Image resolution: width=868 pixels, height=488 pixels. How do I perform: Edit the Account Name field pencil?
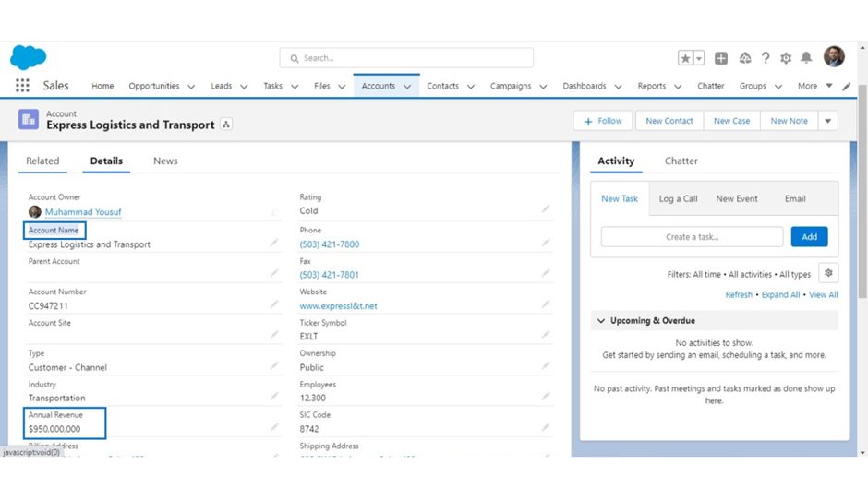pos(274,243)
